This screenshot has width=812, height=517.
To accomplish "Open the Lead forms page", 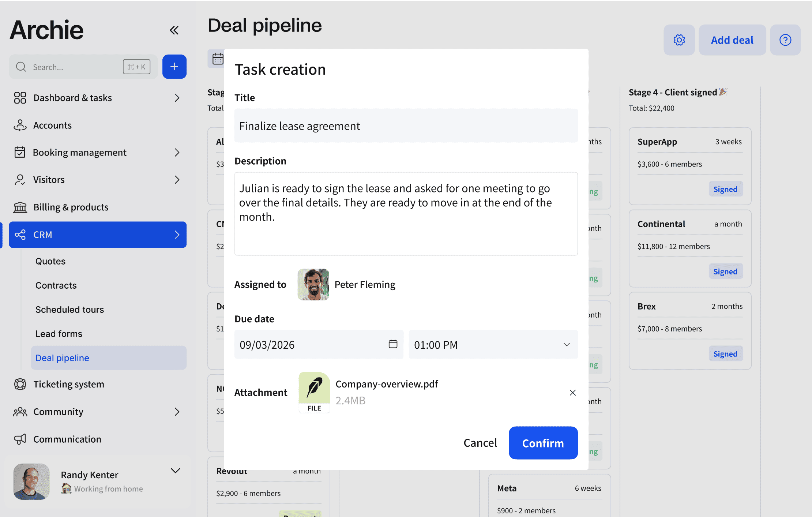I will (59, 333).
